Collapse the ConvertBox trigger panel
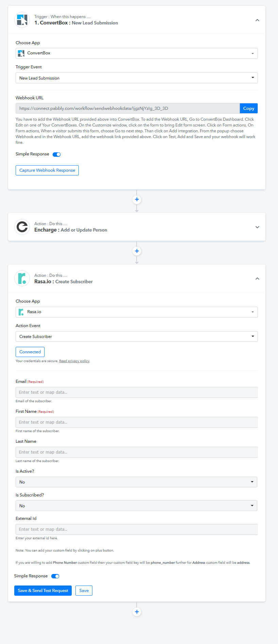Viewport: 278px width, 644px height. [257, 20]
